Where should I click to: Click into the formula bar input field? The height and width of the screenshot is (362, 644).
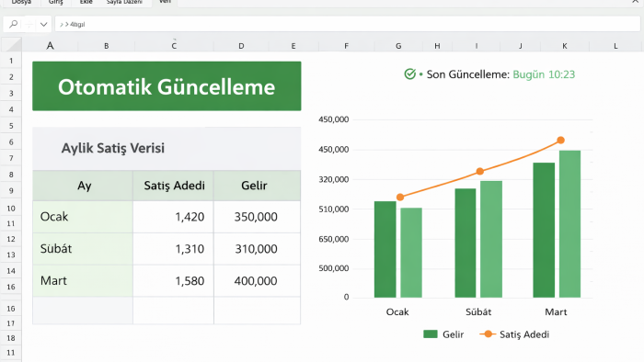(347, 24)
